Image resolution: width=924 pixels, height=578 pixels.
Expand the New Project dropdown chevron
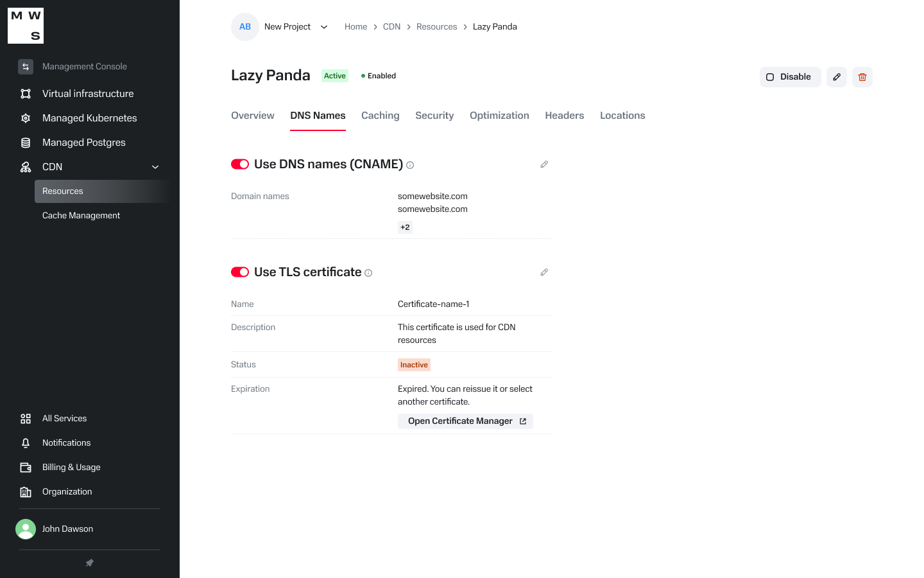(324, 27)
